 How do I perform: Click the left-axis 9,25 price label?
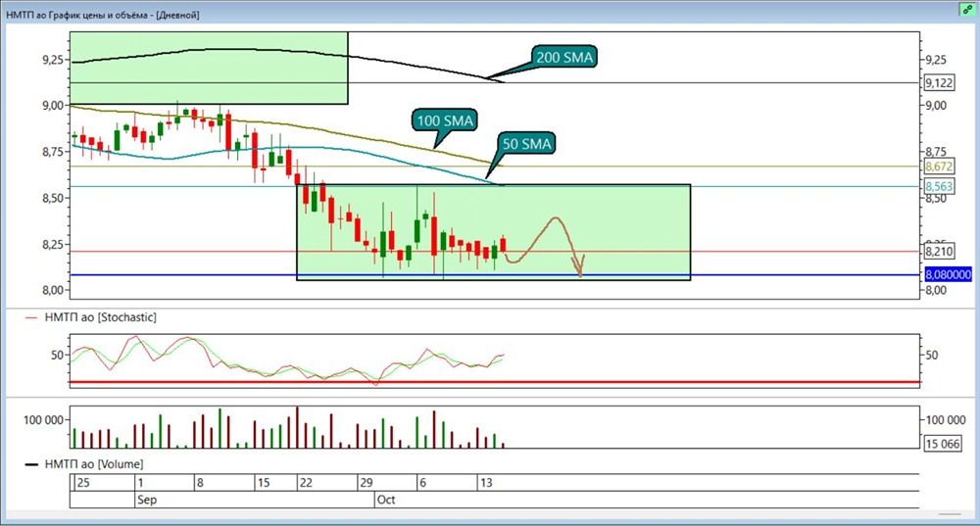53,60
